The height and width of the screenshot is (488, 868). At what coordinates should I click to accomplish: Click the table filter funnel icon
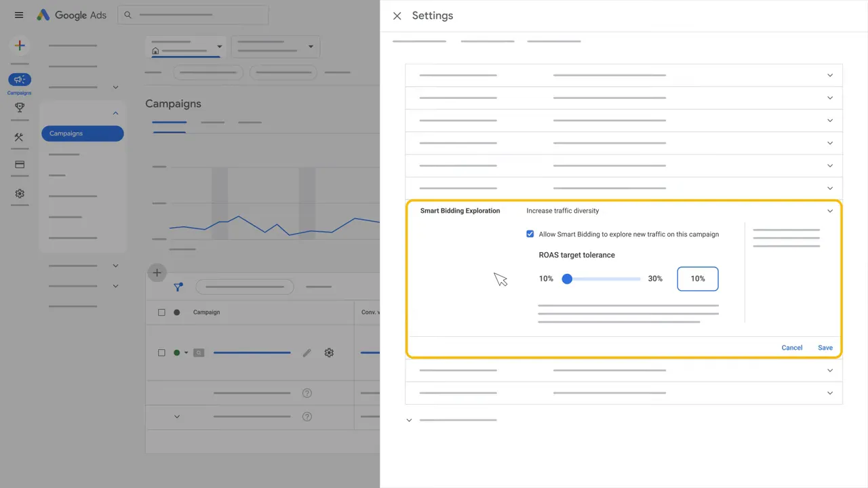tap(178, 287)
